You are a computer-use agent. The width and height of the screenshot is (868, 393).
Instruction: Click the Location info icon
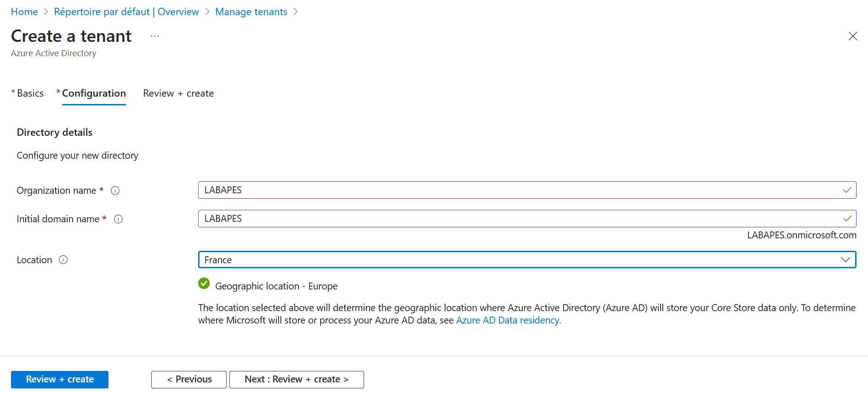point(63,260)
